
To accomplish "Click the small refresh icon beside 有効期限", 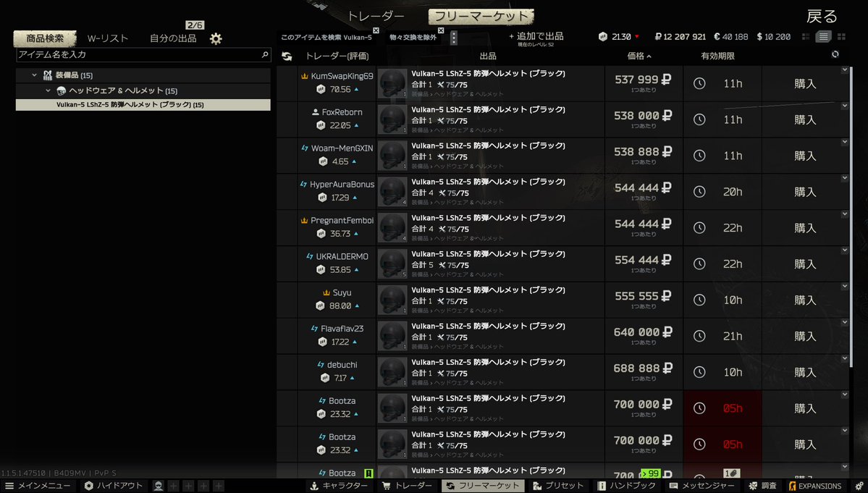I will coord(835,54).
